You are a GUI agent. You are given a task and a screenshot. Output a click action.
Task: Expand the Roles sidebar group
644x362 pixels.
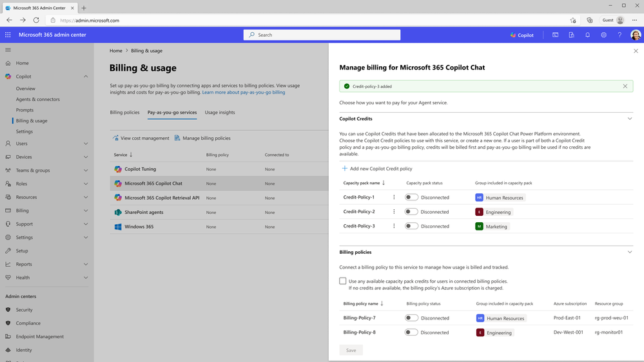tap(86, 184)
